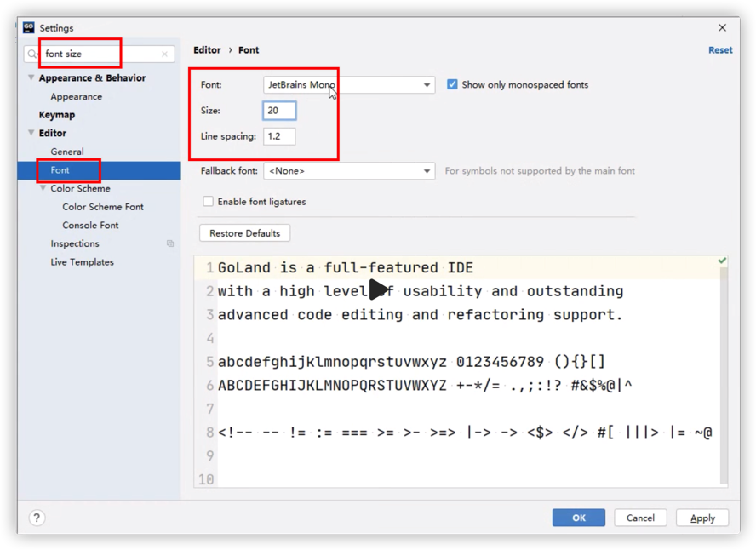Open the Fallback font dropdown
This screenshot has width=756, height=550.
pyautogui.click(x=349, y=171)
